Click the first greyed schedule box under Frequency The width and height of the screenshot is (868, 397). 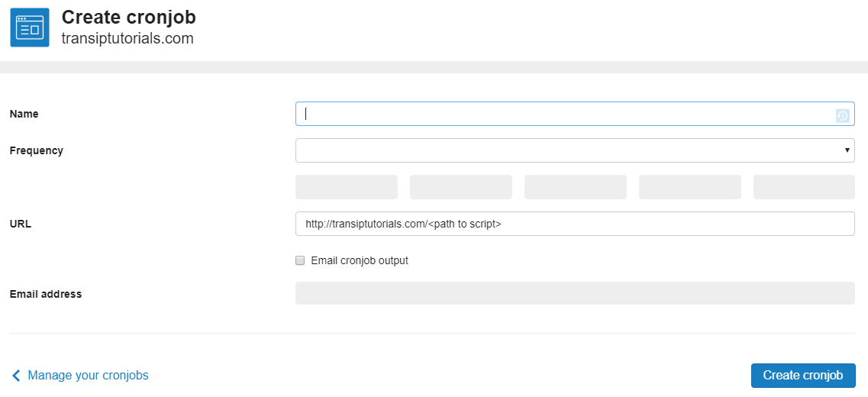[x=347, y=187]
